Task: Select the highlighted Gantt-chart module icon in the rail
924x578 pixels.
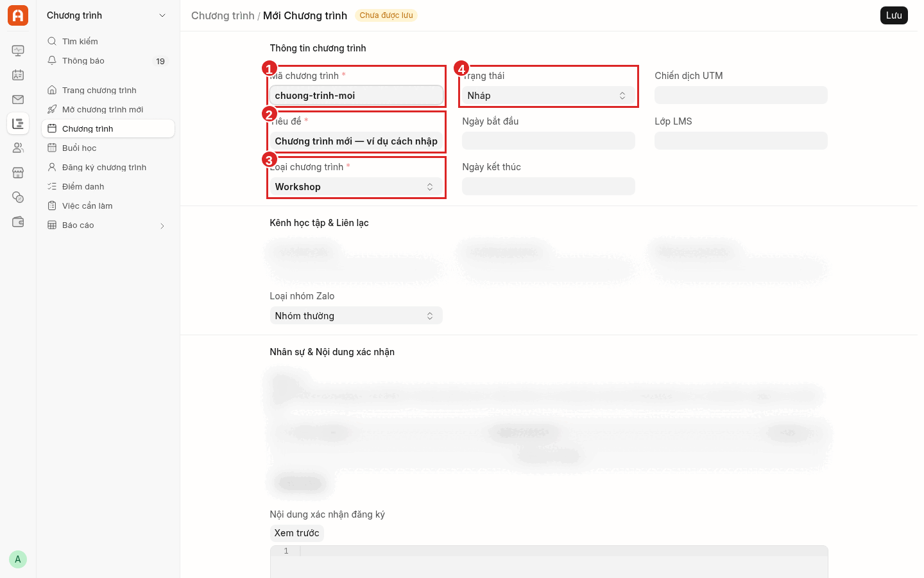Action: (x=18, y=123)
